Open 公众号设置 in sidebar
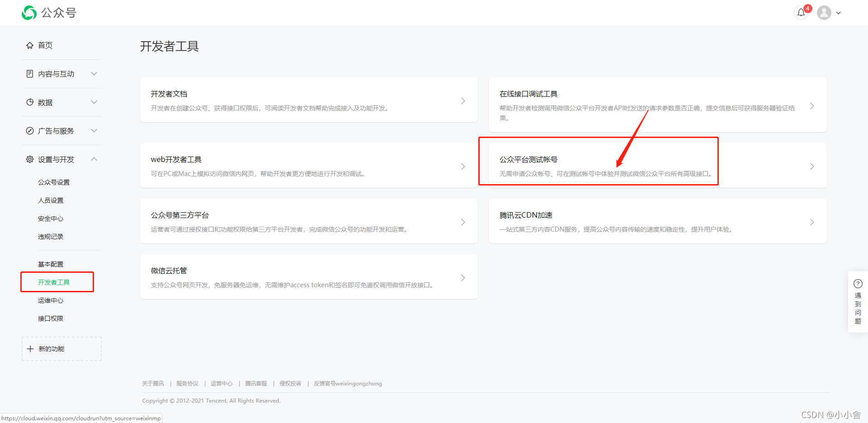 (x=54, y=182)
